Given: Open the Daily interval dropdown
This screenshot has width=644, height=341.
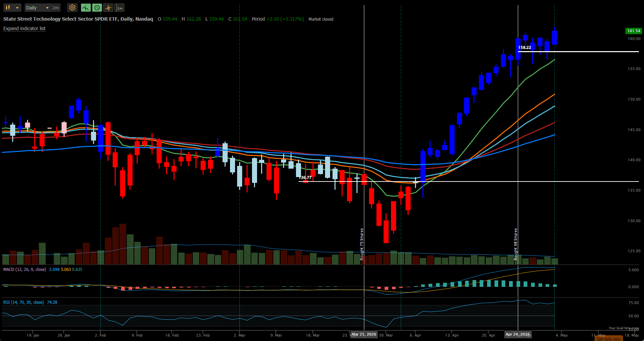Looking at the screenshot, I should tap(38, 8).
